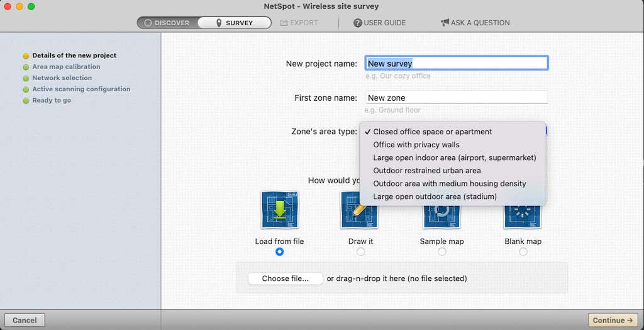
Task: Click the Load from file caption
Action: [279, 242]
